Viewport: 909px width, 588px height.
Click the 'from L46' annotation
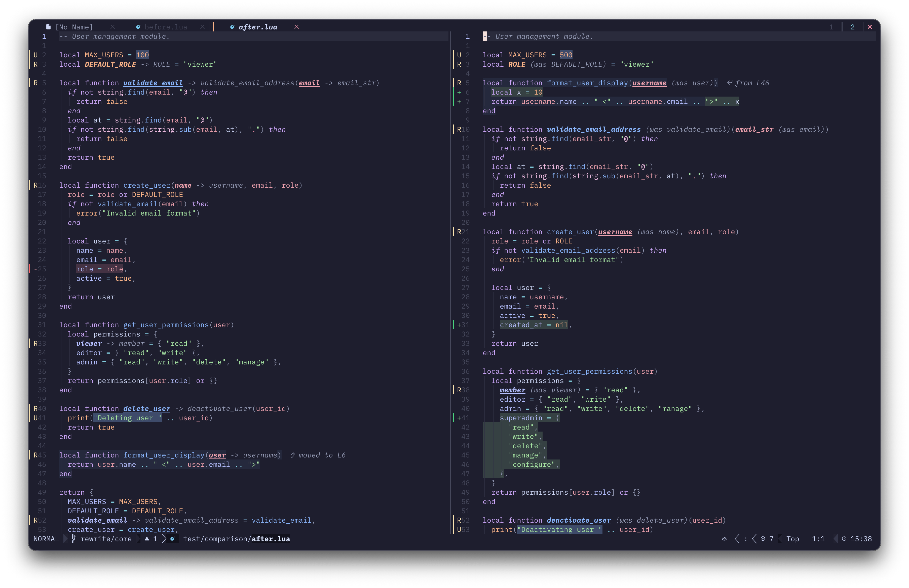748,83
